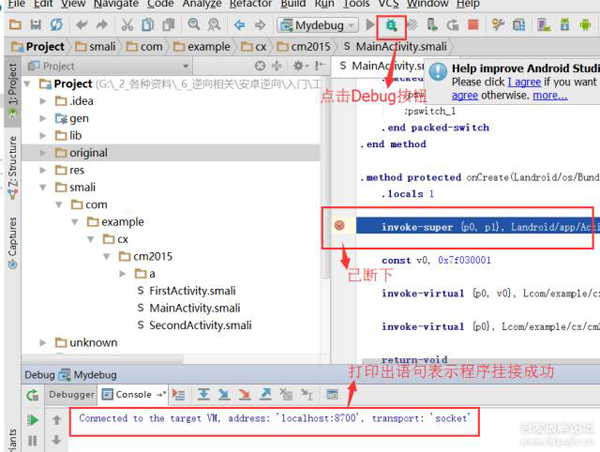The width and height of the screenshot is (600, 452).
Task: Click the Step Into debug icon
Action: [224, 394]
